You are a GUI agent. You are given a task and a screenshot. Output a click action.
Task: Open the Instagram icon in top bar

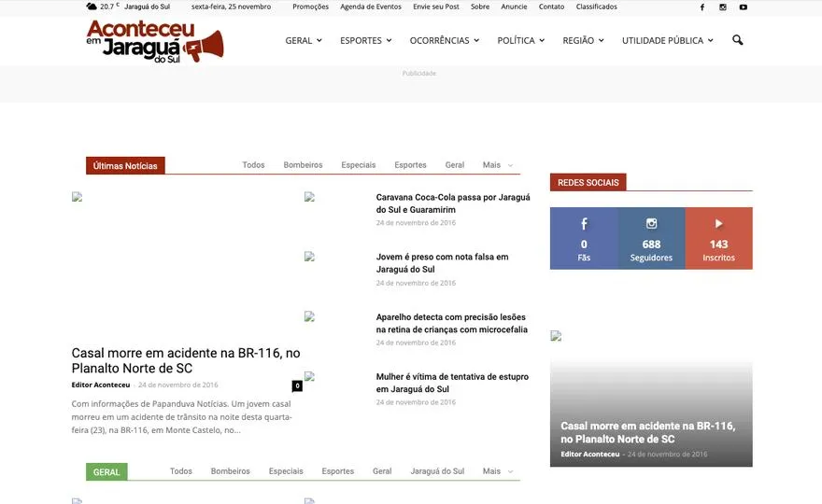point(723,7)
